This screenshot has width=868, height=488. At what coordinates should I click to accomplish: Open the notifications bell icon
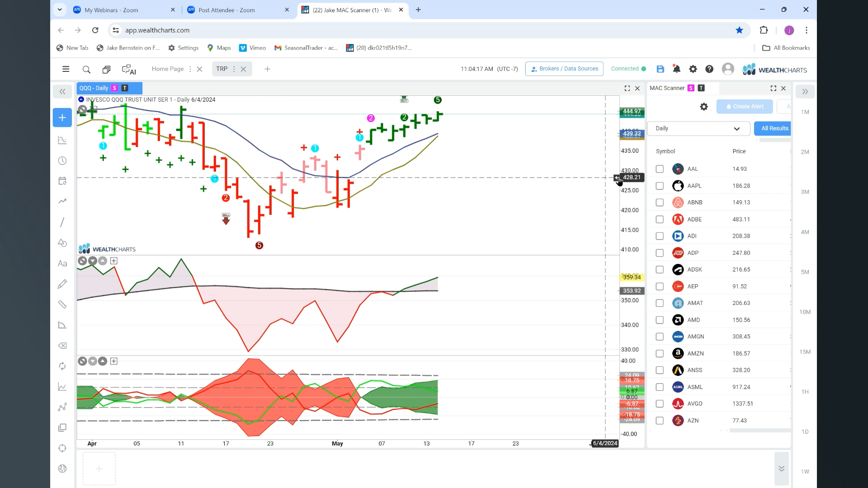click(x=676, y=69)
